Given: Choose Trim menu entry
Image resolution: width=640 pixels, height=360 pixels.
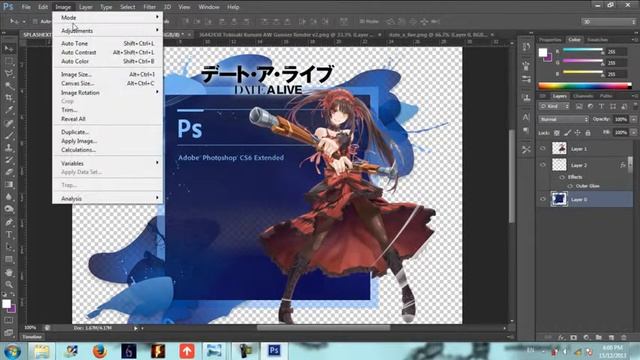Looking at the screenshot, I should point(108,110).
